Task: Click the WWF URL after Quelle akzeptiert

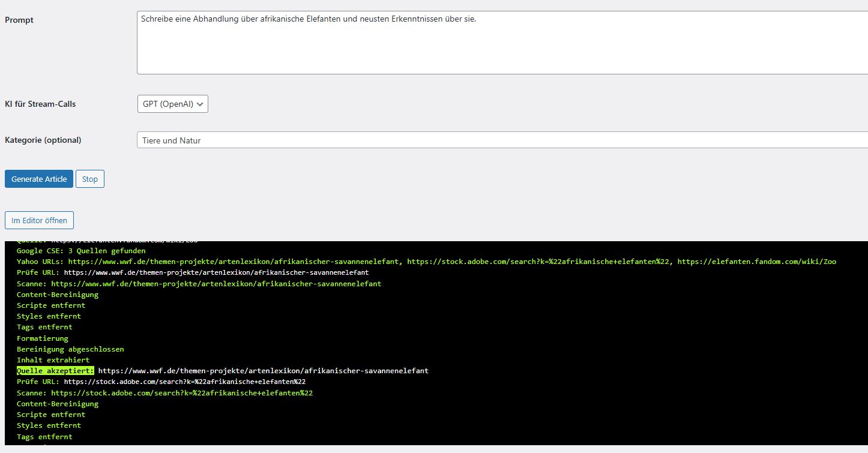Action: coord(263,371)
